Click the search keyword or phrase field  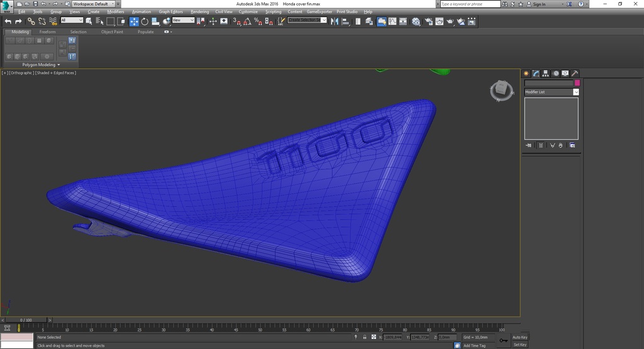(x=470, y=4)
